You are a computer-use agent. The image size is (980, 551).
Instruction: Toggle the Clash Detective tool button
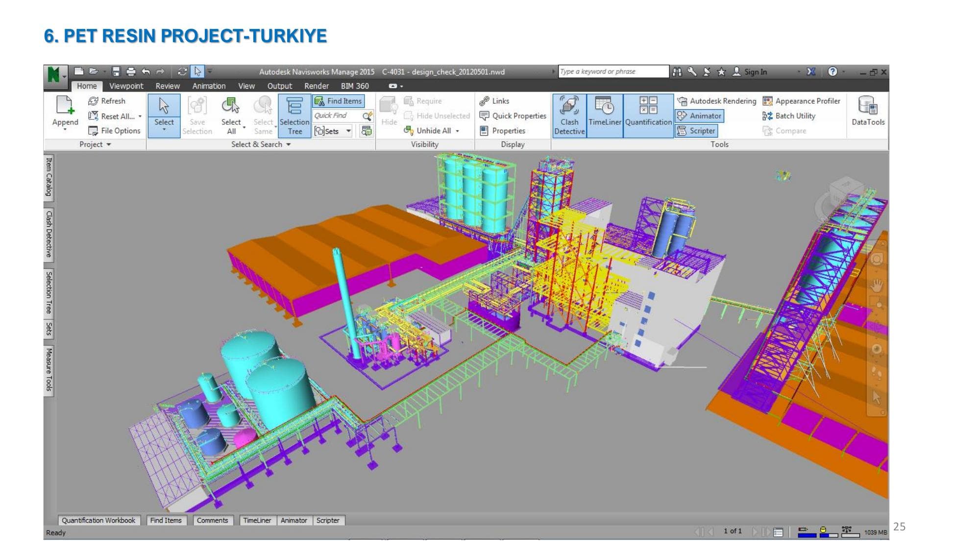click(569, 116)
